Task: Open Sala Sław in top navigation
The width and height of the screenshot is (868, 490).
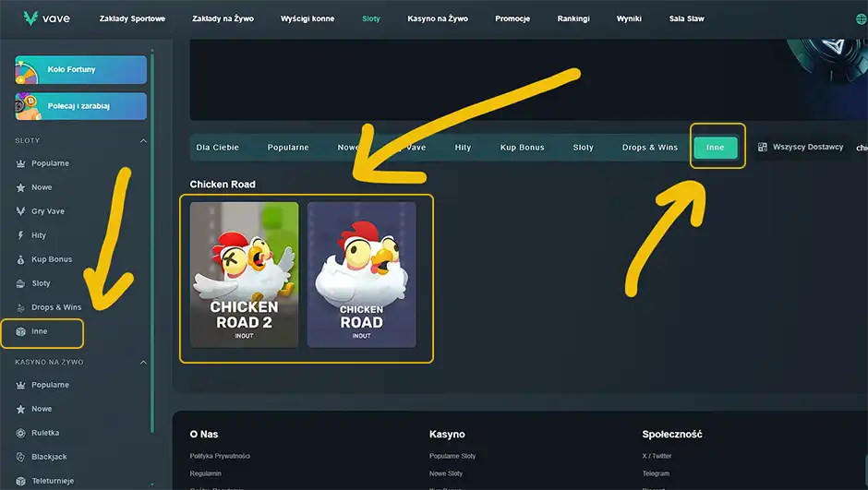Action: (687, 18)
